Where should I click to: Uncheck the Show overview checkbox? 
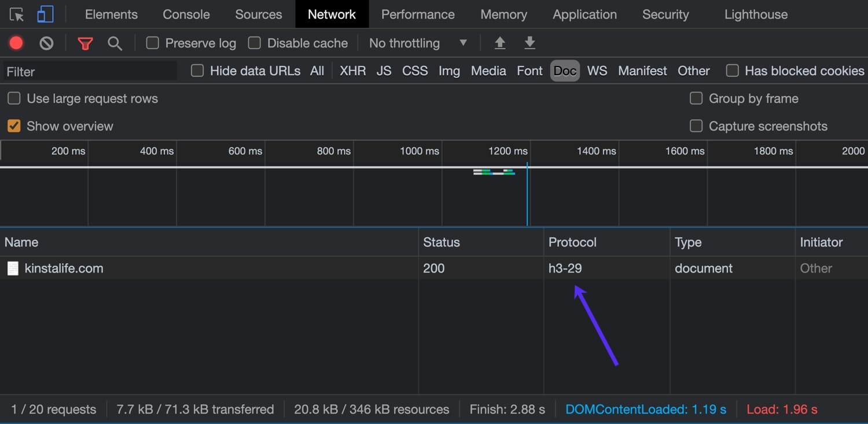pos(14,126)
